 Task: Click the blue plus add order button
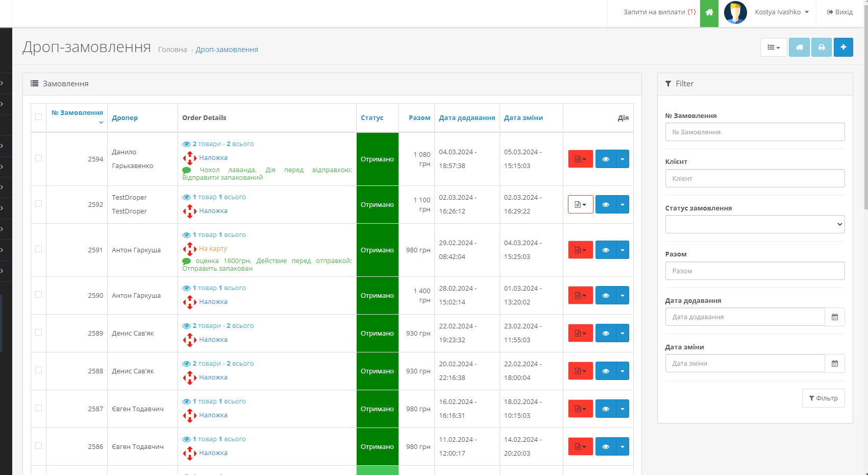click(x=844, y=47)
